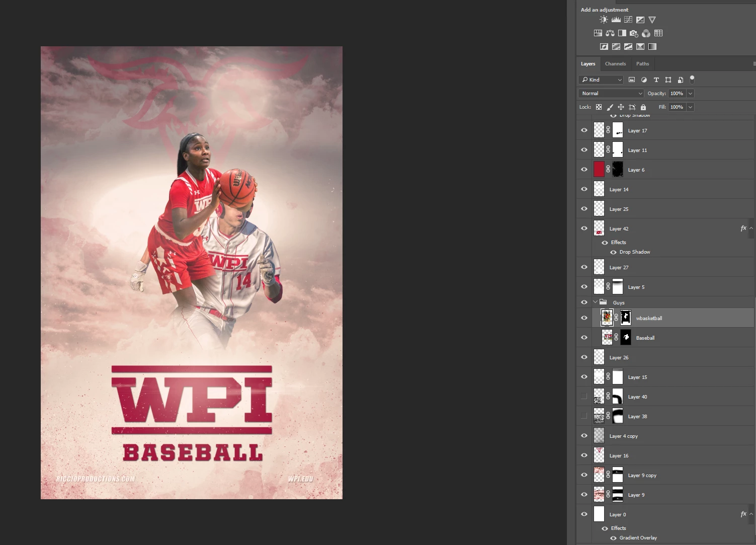Screen dimensions: 756x545
Task: Add a Vibrance adjustment
Action: pos(652,20)
